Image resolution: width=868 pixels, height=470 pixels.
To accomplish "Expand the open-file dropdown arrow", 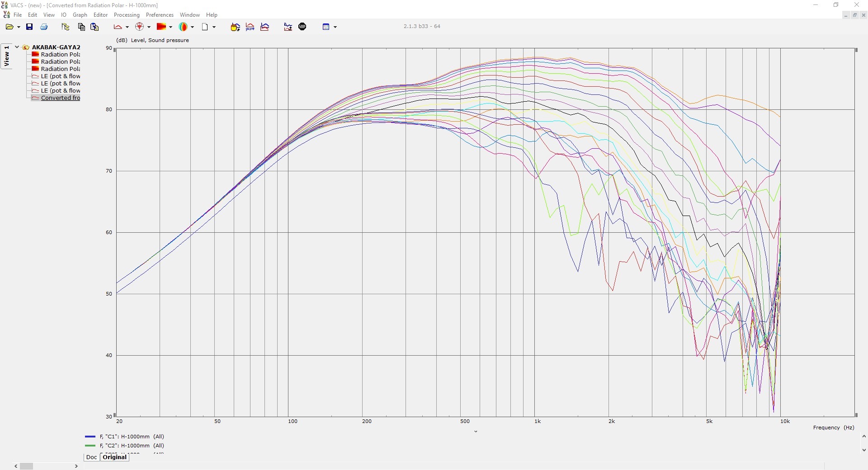I will (19, 27).
